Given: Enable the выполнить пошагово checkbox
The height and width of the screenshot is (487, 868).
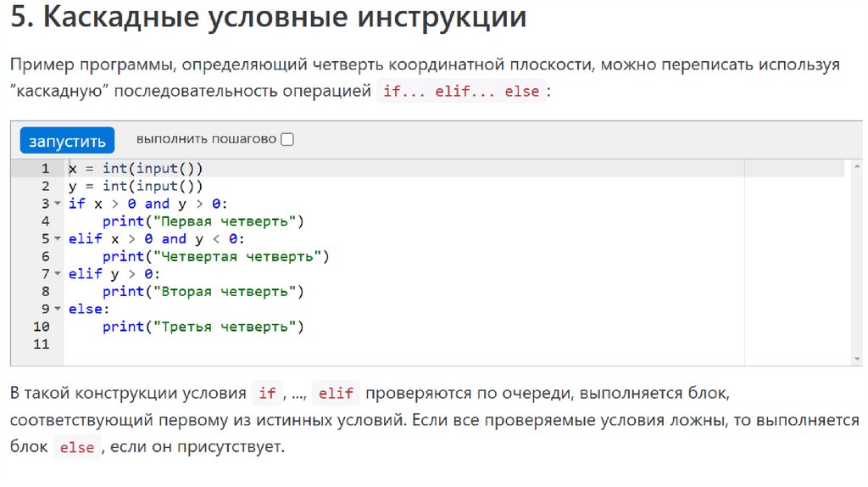Looking at the screenshot, I should (x=287, y=140).
